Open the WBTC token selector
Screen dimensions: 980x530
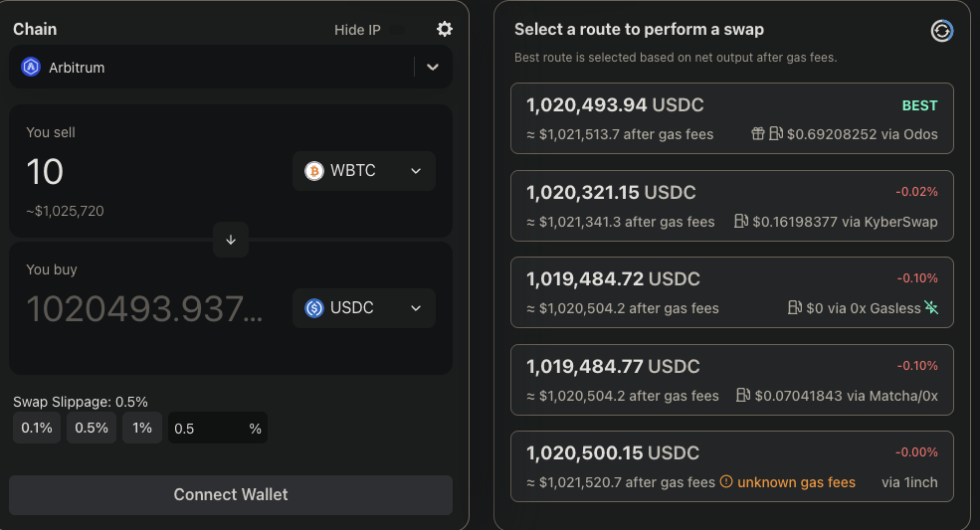coord(364,171)
